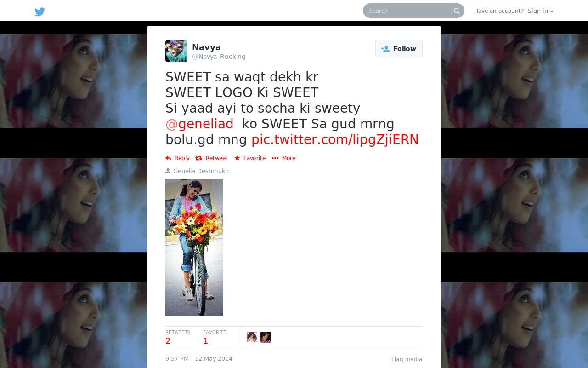
Task: Click the Genelia Deshmukh tagged person
Action: [201, 171]
